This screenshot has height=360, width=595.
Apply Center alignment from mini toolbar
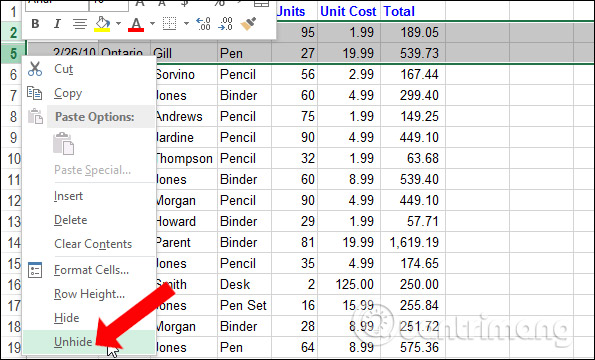(x=79, y=24)
